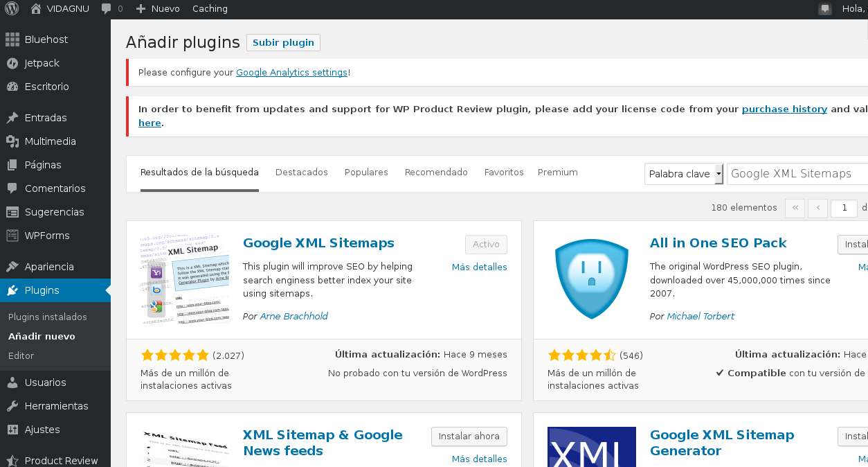The image size is (868, 467).
Task: Switch to the Premium tab
Action: pos(558,173)
